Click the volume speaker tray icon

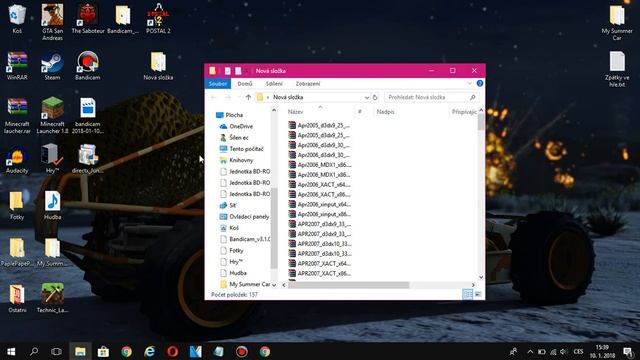564,351
